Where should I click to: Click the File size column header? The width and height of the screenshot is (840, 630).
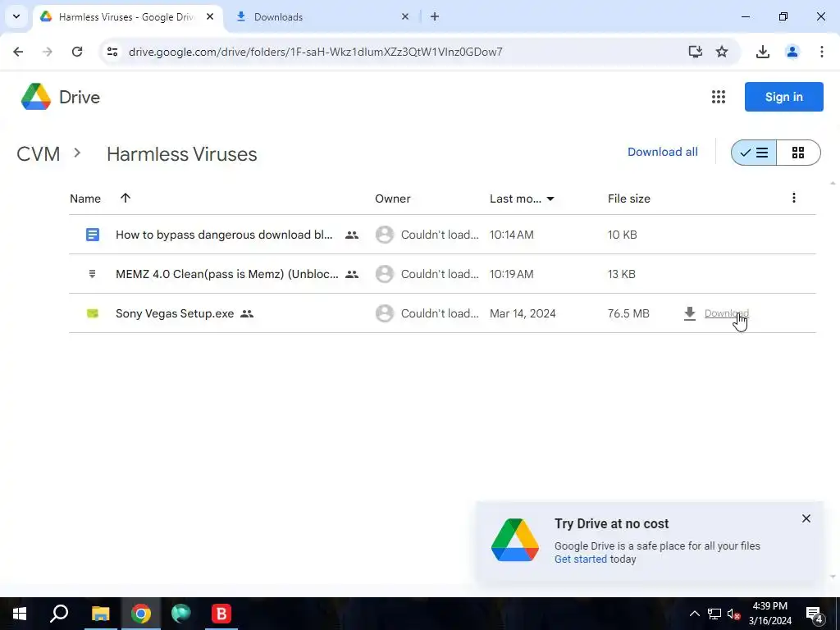(x=629, y=199)
